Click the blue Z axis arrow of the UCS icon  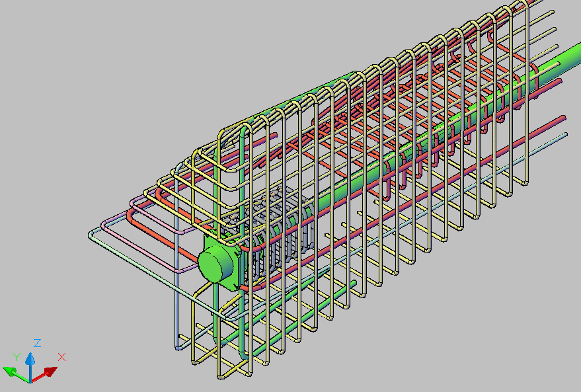[30, 360]
